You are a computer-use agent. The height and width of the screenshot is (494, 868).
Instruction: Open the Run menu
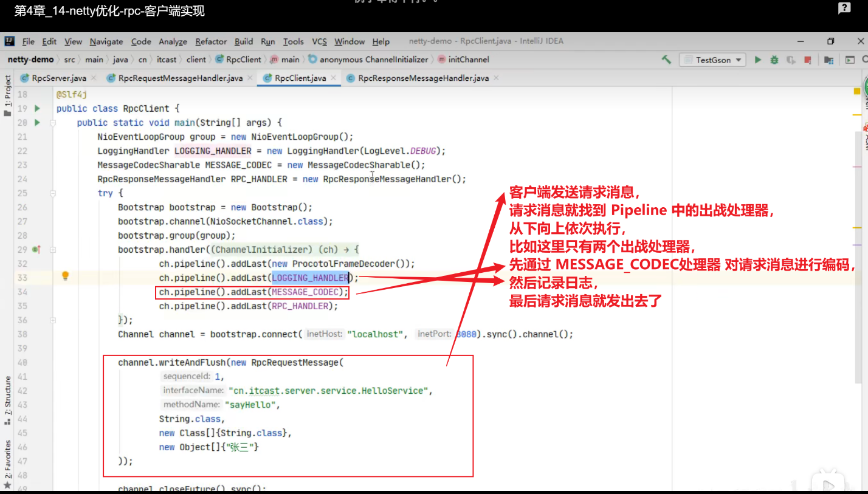coord(268,41)
